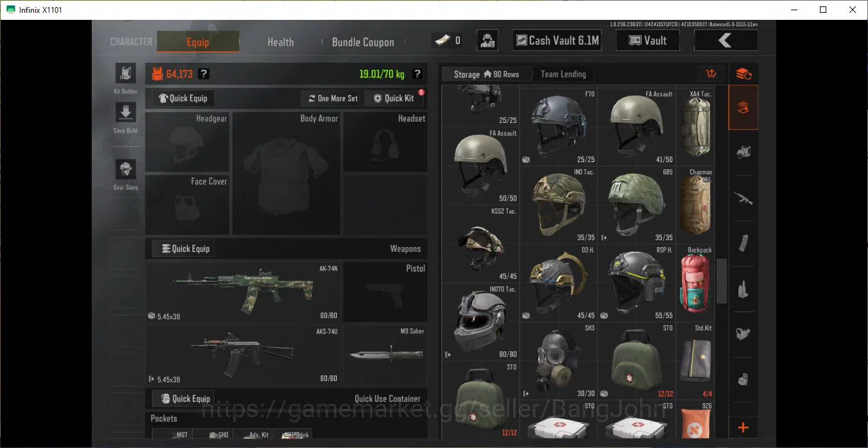Viewport: 868px width, 448px height.
Task: Click the auto-stack refresh icon above category filters
Action: (x=744, y=74)
